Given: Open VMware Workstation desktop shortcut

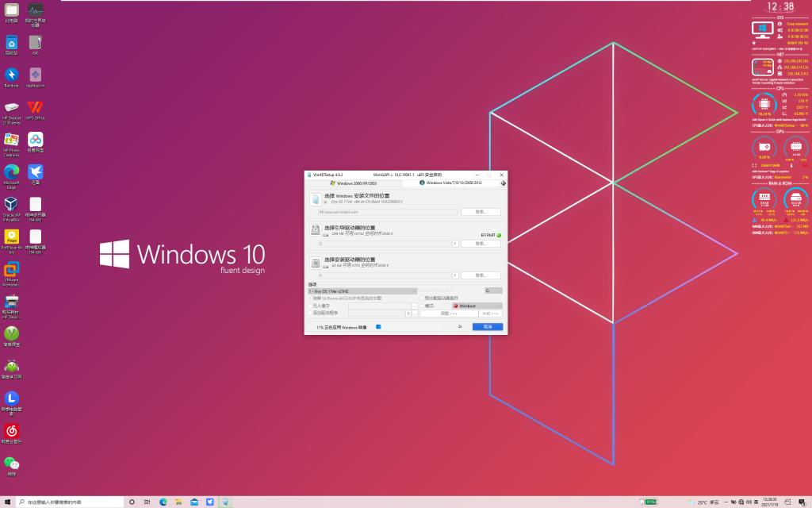Looking at the screenshot, I should [11, 274].
